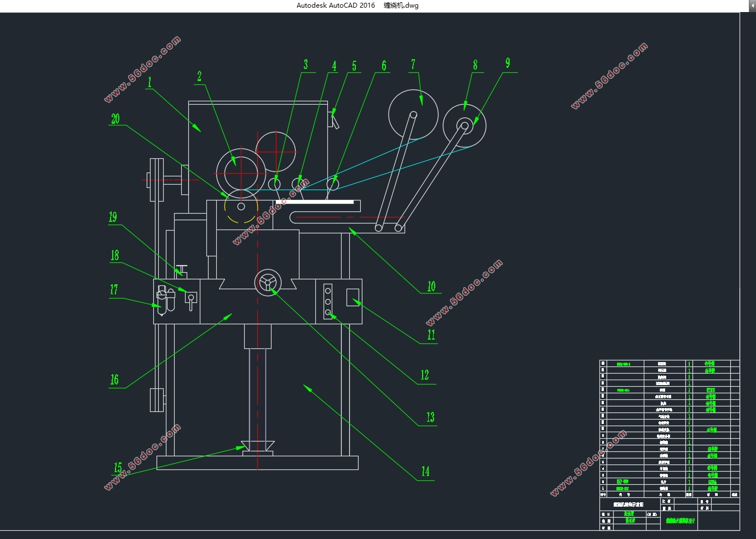The width and height of the screenshot is (756, 539).
Task: Click the air filter regulator symbol marked 17
Action: click(x=165, y=300)
